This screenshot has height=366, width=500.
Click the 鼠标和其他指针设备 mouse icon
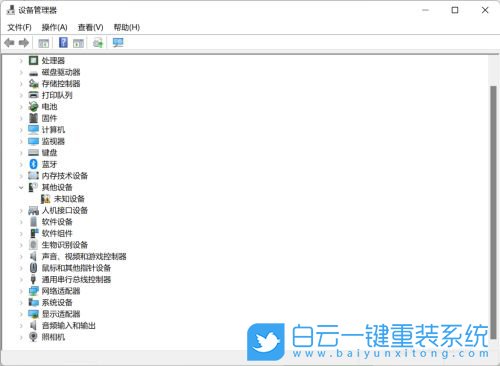(33, 268)
